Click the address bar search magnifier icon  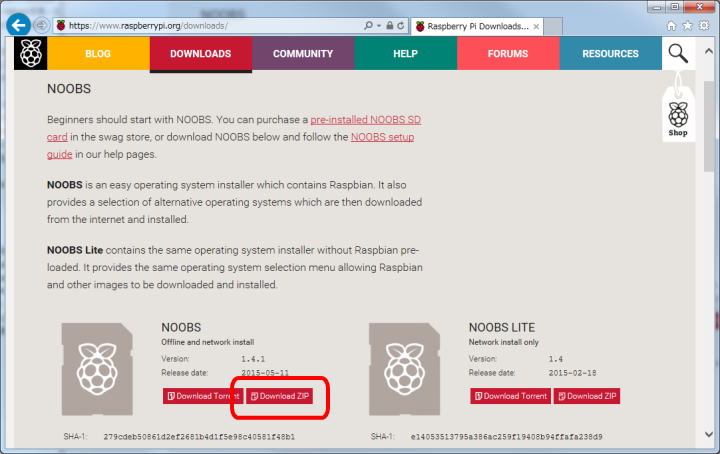coord(368,26)
